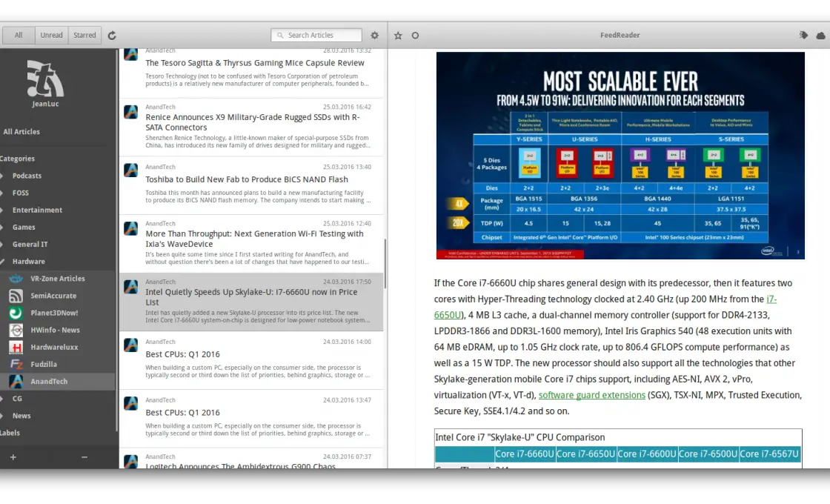Click the JeanLuc account logo
This screenshot has height=504, width=830.
45,79
